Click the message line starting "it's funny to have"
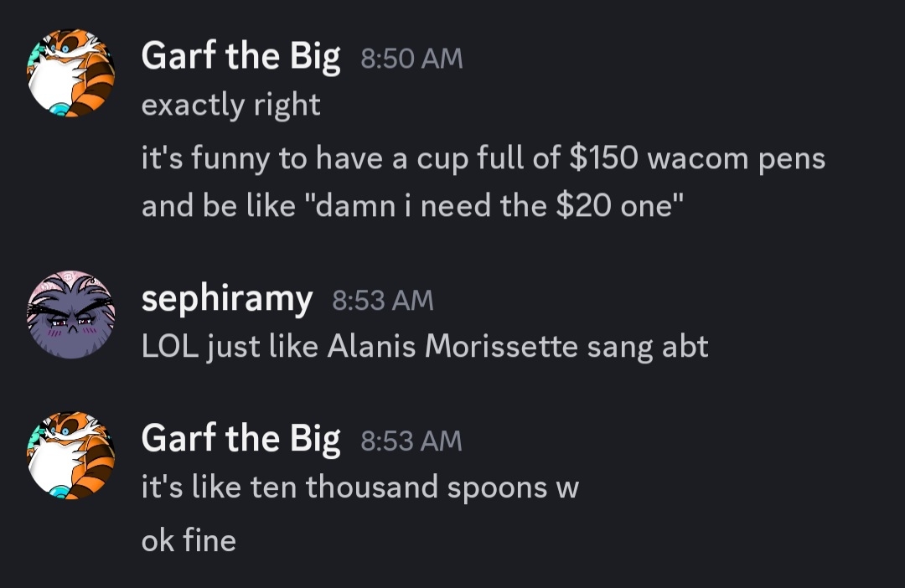 coord(483,158)
